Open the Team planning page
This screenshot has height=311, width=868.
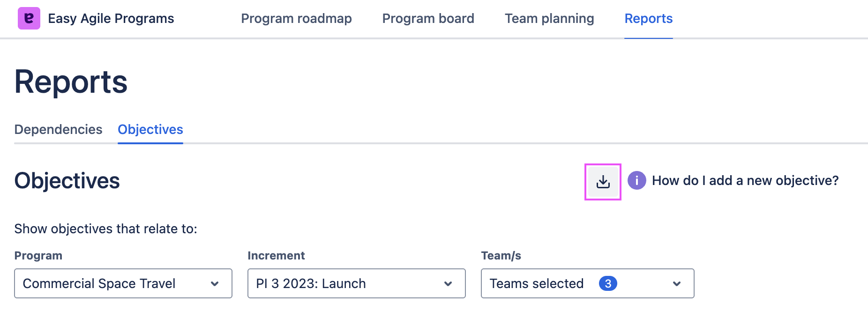(549, 18)
